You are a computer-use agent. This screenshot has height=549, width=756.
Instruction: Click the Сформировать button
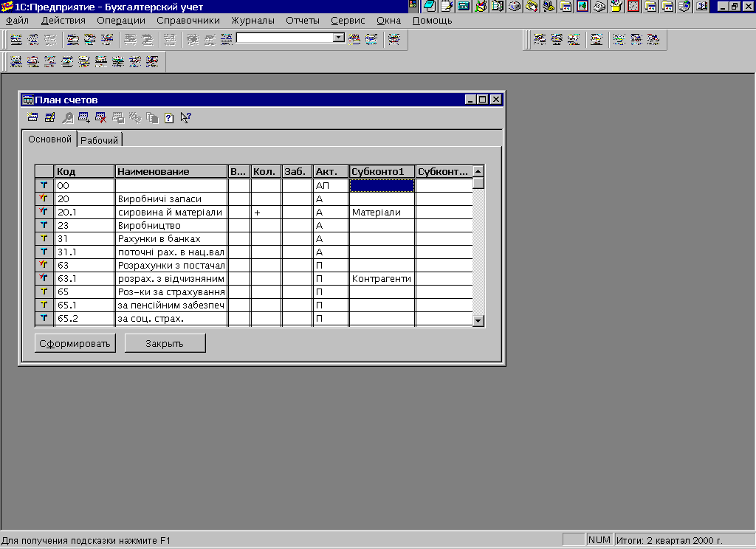coord(75,343)
